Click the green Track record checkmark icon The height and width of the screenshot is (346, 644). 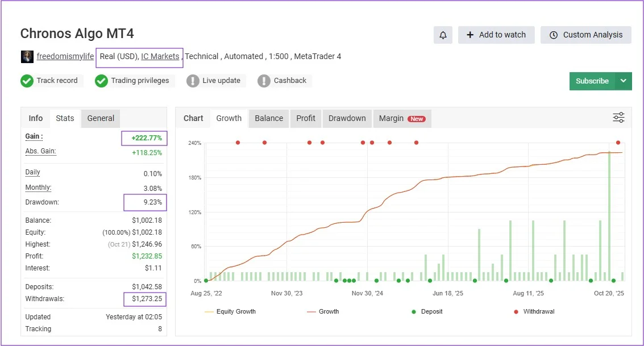26,81
